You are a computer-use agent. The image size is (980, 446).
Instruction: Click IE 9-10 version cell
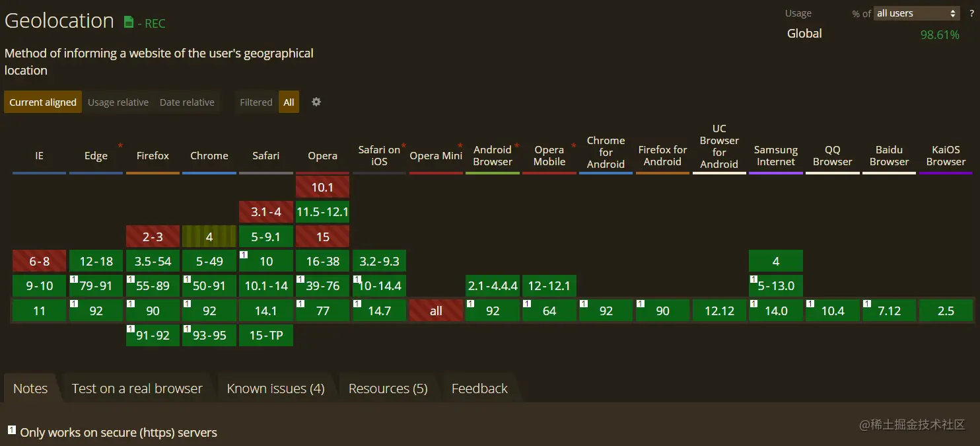click(40, 286)
